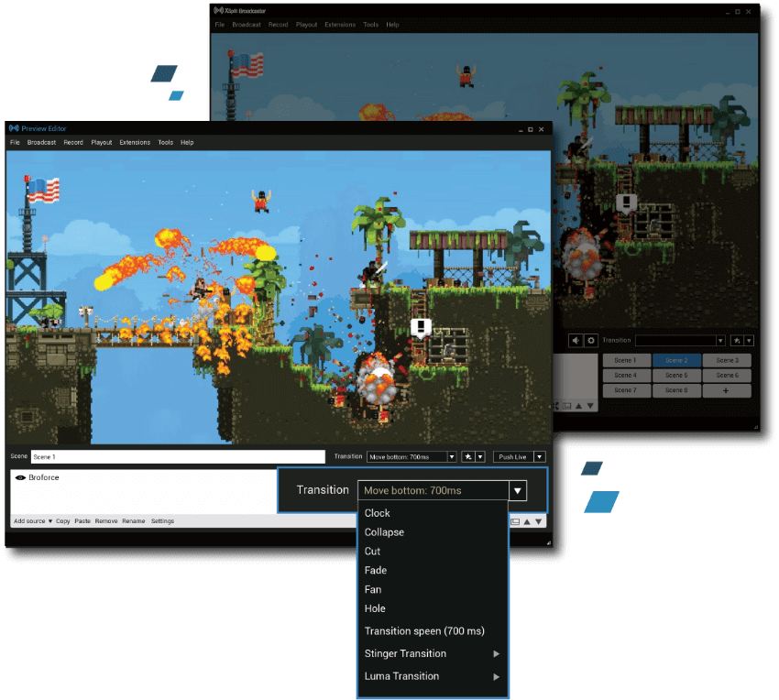Mute audio using the speaker icon
Viewport: 779px width, 700px height.
(x=576, y=340)
